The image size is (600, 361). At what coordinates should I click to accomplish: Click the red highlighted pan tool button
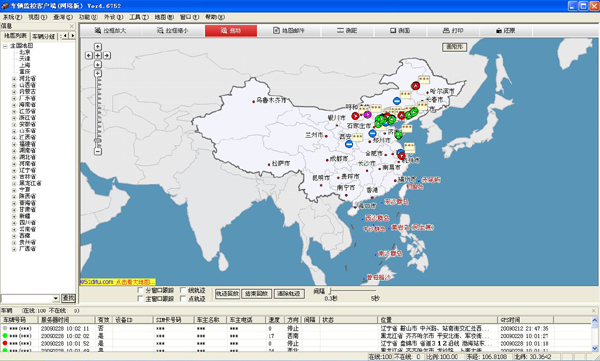[231, 31]
